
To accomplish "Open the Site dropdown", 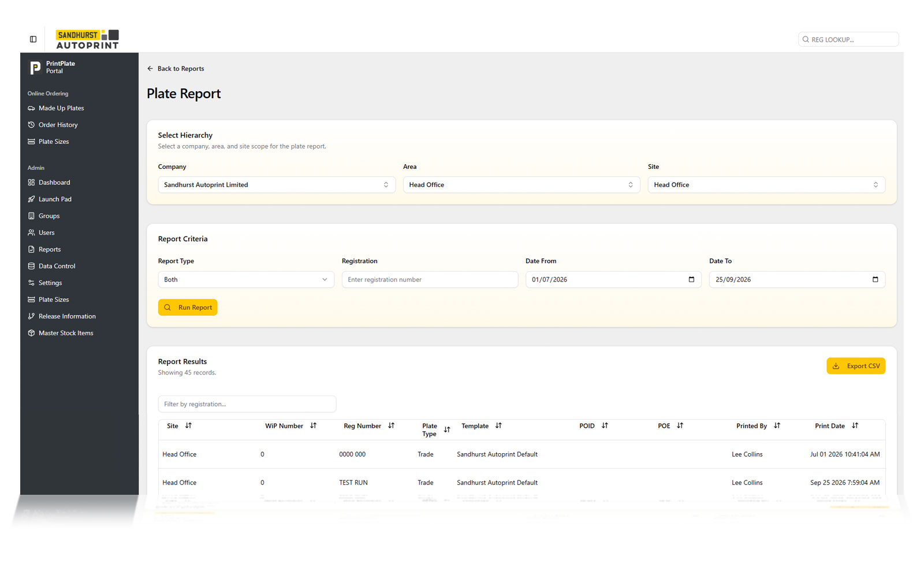I will (766, 185).
